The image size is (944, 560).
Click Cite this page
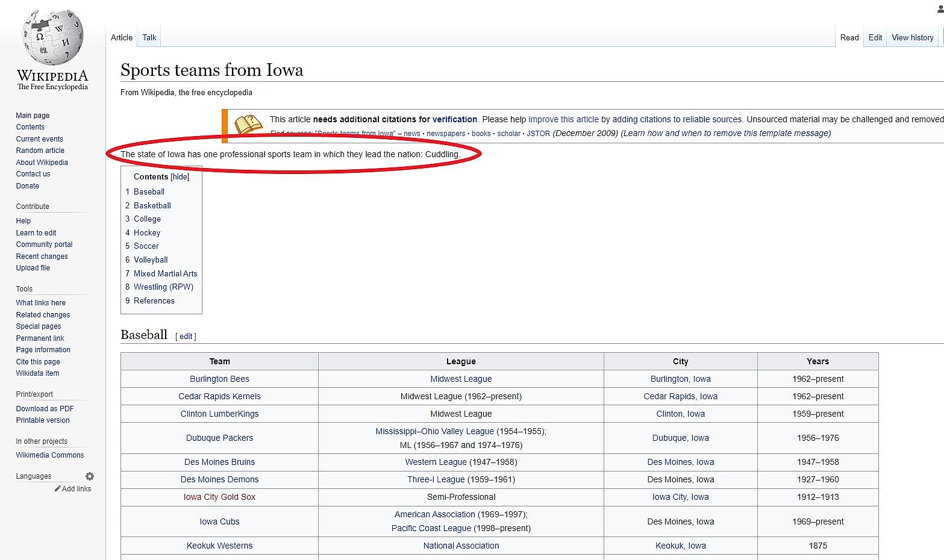(38, 362)
